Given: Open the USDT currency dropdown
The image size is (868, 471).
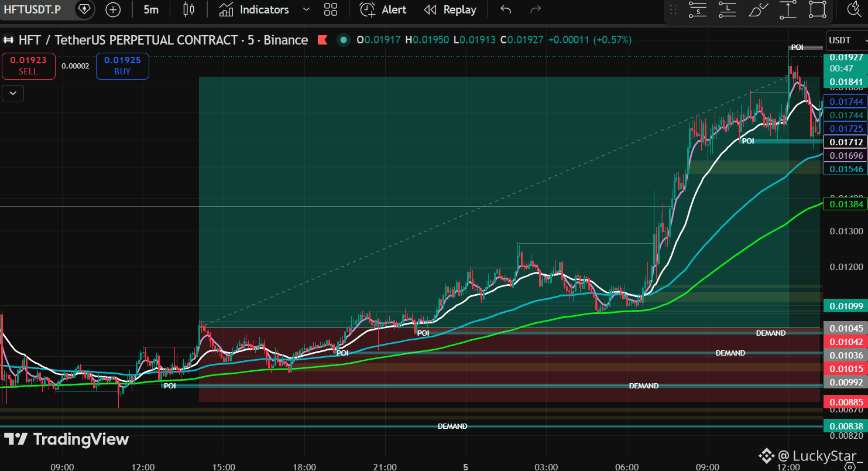Looking at the screenshot, I should click(846, 40).
